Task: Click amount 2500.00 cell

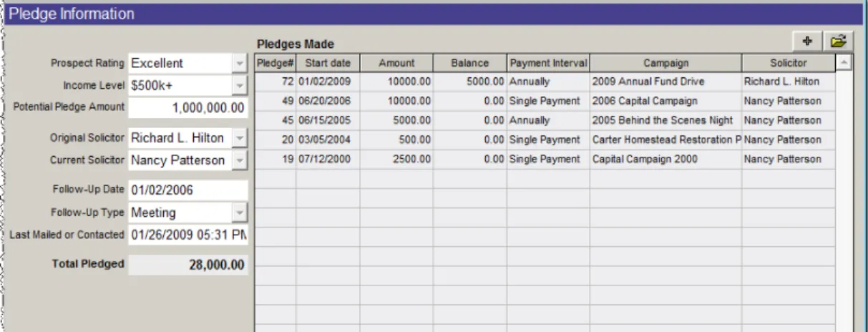Action: pyautogui.click(x=396, y=159)
